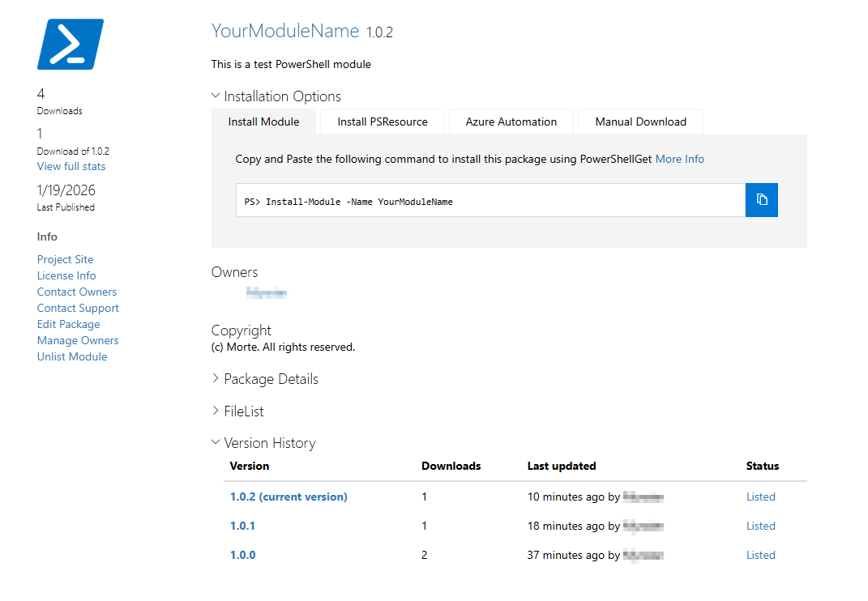View the License Info
This screenshot has height=601, width=868.
(66, 275)
